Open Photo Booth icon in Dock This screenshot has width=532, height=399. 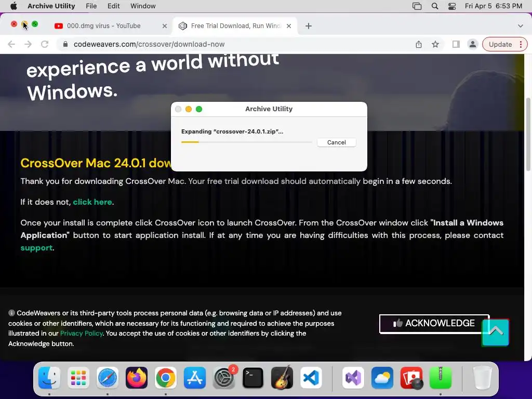coord(411,378)
